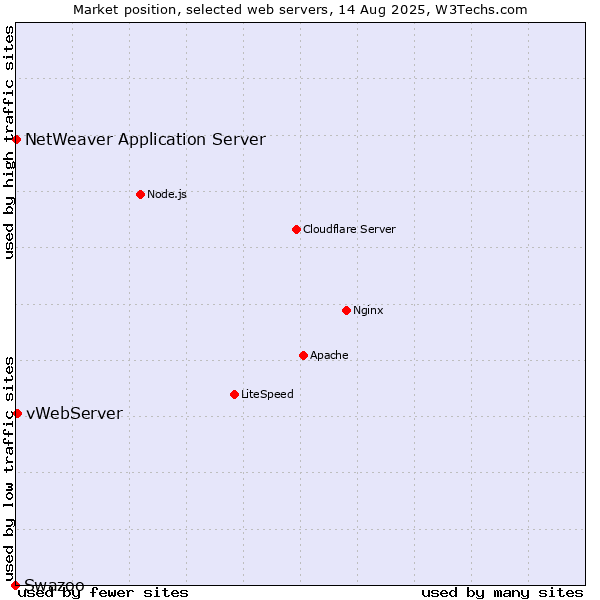Viewport: 600px width, 600px height.
Task: Click the LiteSpeed red data point
Action: click(235, 395)
